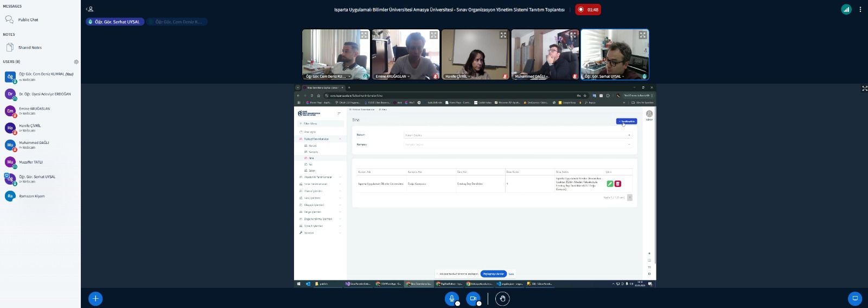This screenshot has height=308, width=868.
Task: Select user Öğr Gör. Cem Deniz KUMRAL (You)
Action: click(x=40, y=77)
